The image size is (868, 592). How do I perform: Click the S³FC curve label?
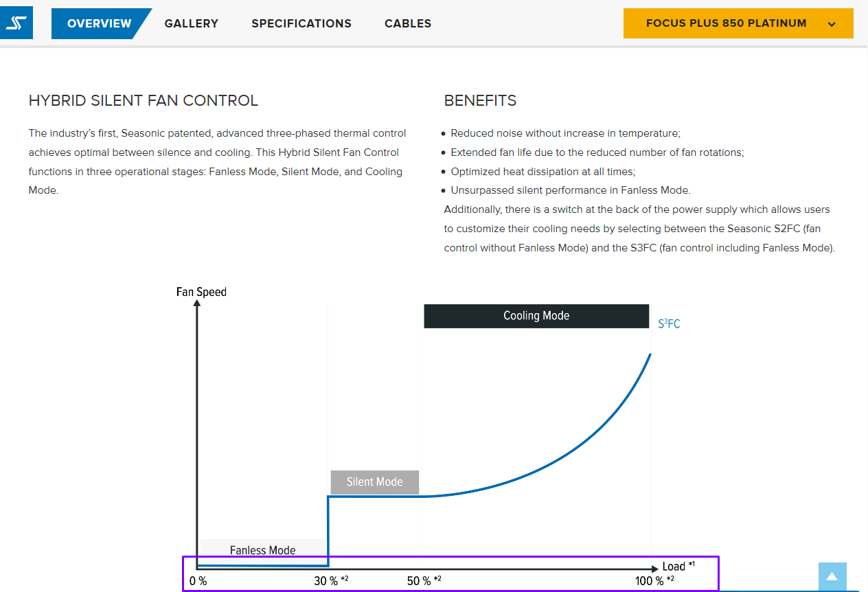click(669, 323)
